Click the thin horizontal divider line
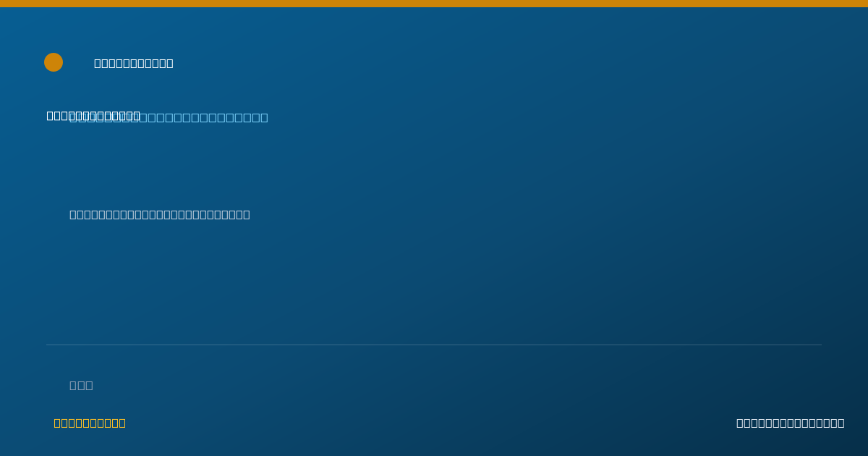 click(434, 345)
